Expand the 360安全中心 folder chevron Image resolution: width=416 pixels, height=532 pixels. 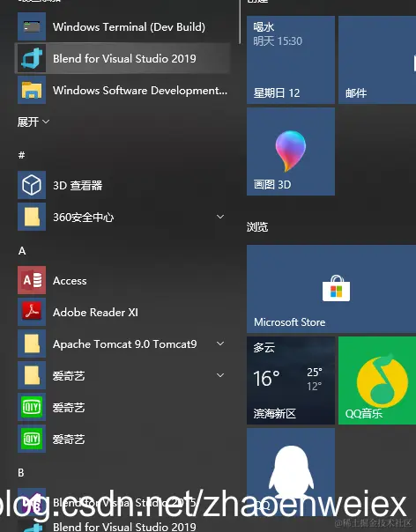coord(220,217)
